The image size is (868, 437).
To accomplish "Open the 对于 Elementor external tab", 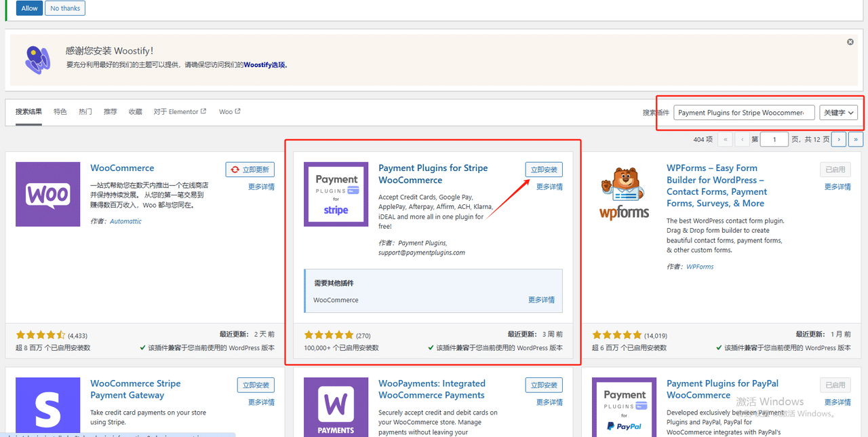I will click(180, 112).
